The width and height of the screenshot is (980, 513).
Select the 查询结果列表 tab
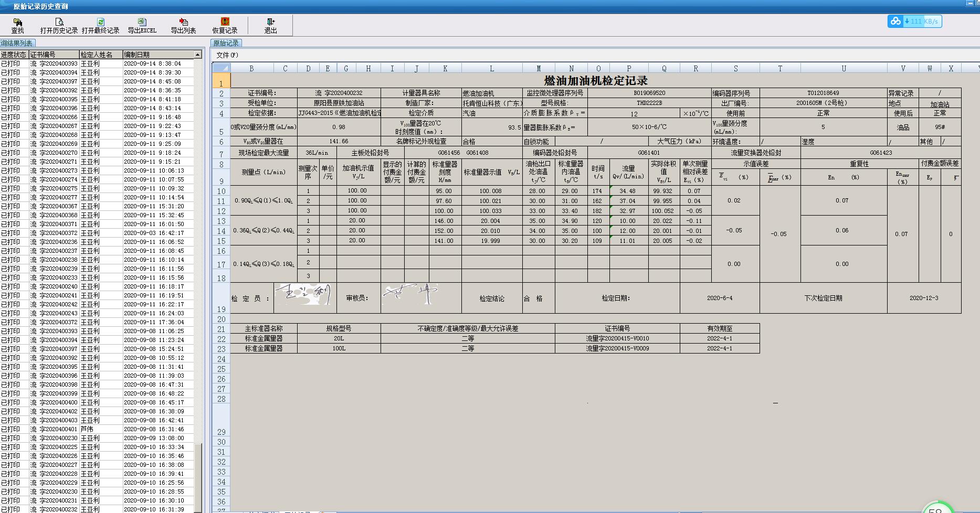17,43
